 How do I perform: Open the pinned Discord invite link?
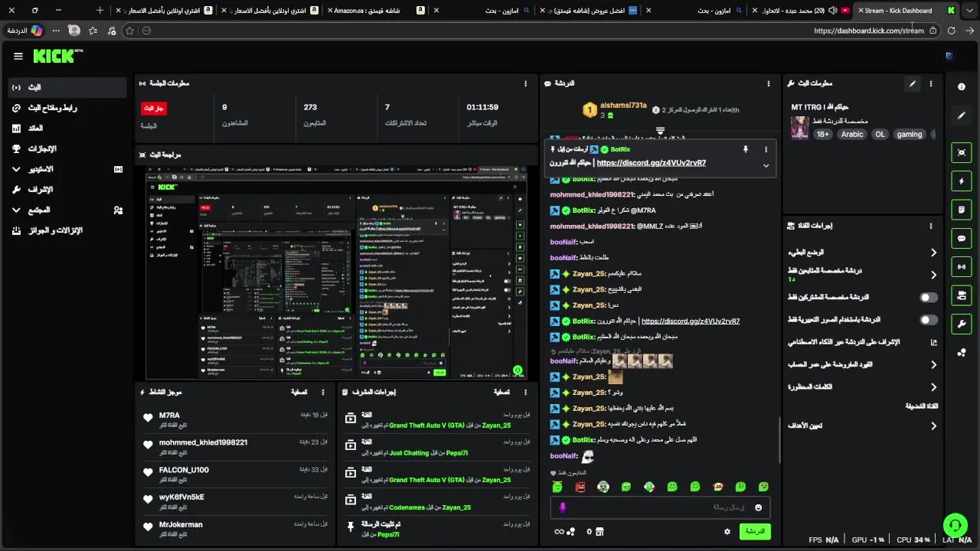[x=652, y=163]
